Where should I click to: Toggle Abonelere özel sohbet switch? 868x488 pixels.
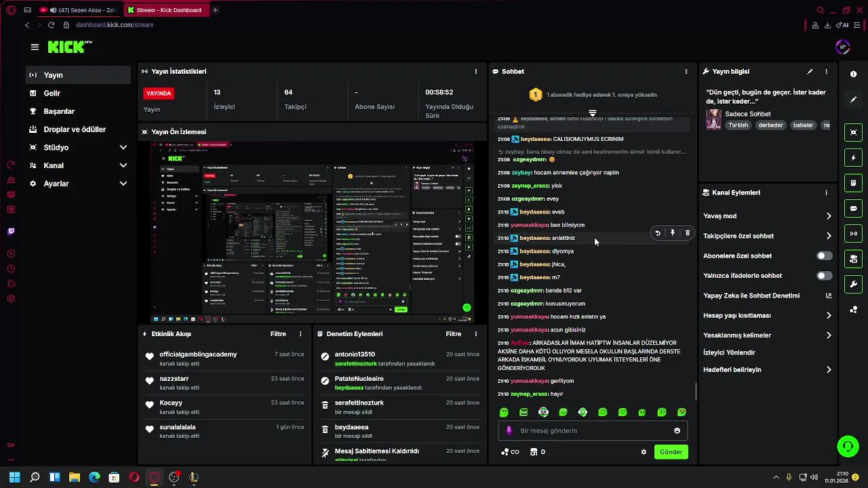824,256
